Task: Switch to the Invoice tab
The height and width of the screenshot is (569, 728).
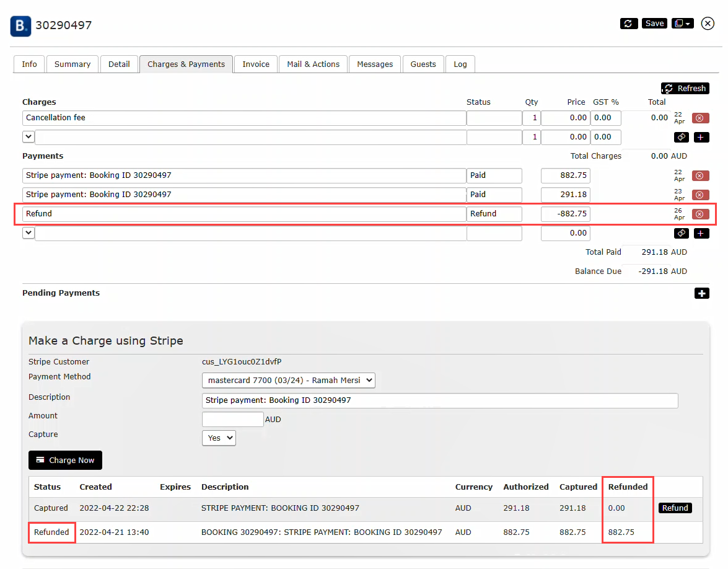Action: click(256, 64)
